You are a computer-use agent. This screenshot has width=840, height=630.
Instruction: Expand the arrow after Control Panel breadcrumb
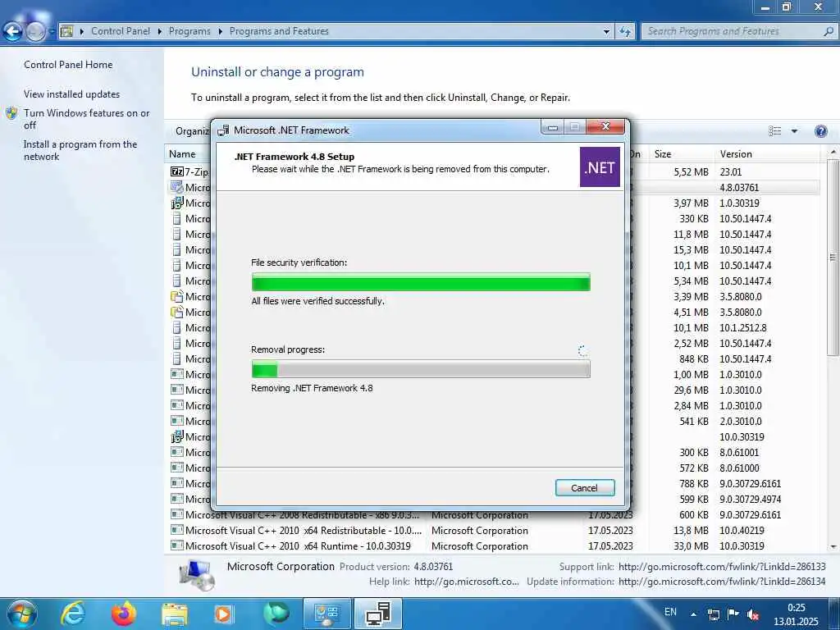pos(160,32)
